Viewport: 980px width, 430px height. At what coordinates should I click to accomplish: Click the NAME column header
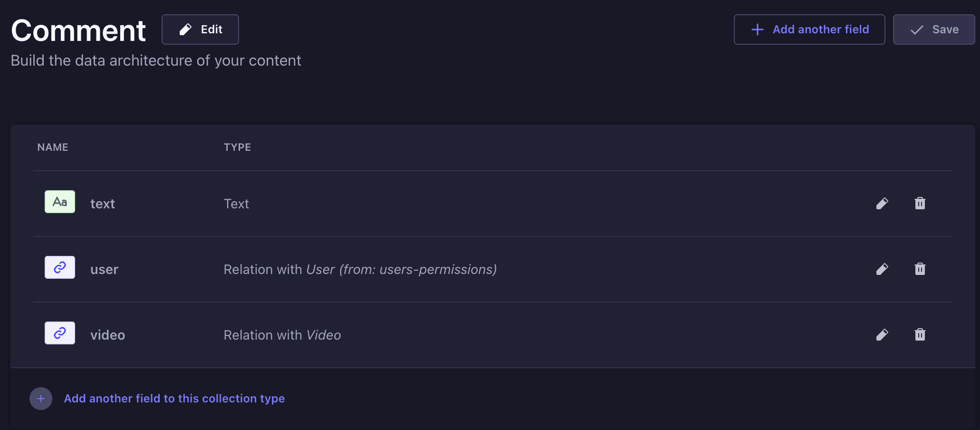53,147
